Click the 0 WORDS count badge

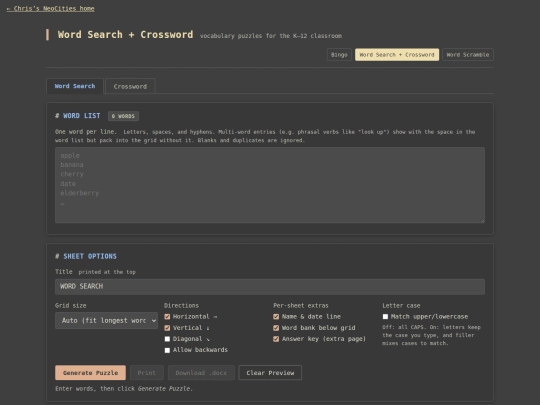[123, 116]
